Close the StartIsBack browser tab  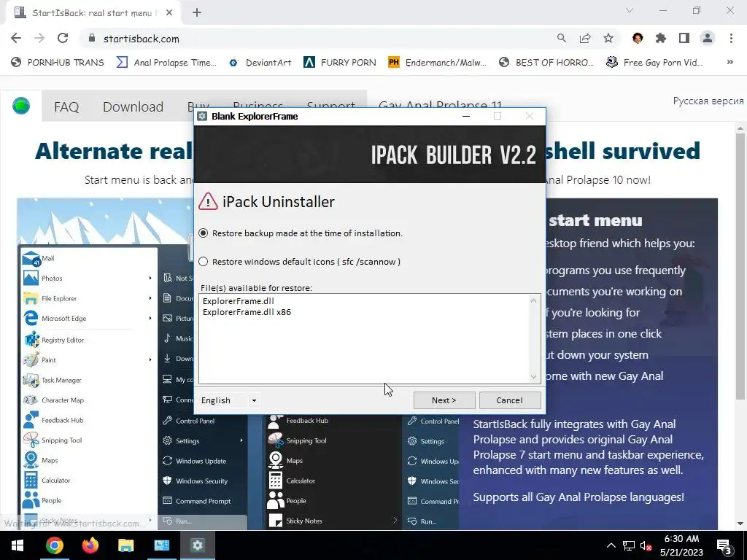[169, 13]
